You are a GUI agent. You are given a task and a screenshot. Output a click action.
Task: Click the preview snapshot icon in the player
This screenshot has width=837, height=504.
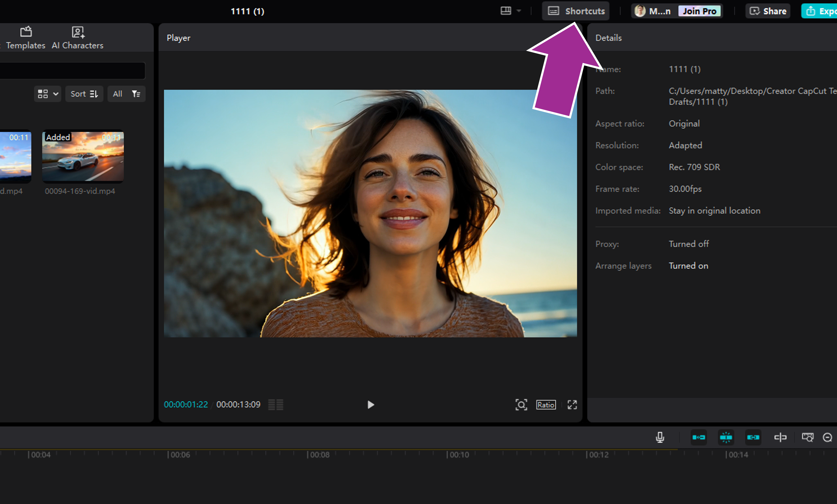click(x=521, y=405)
